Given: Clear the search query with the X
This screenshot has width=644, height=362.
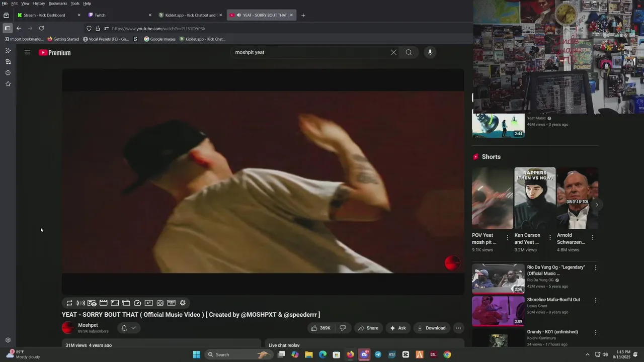Looking at the screenshot, I should (x=393, y=52).
